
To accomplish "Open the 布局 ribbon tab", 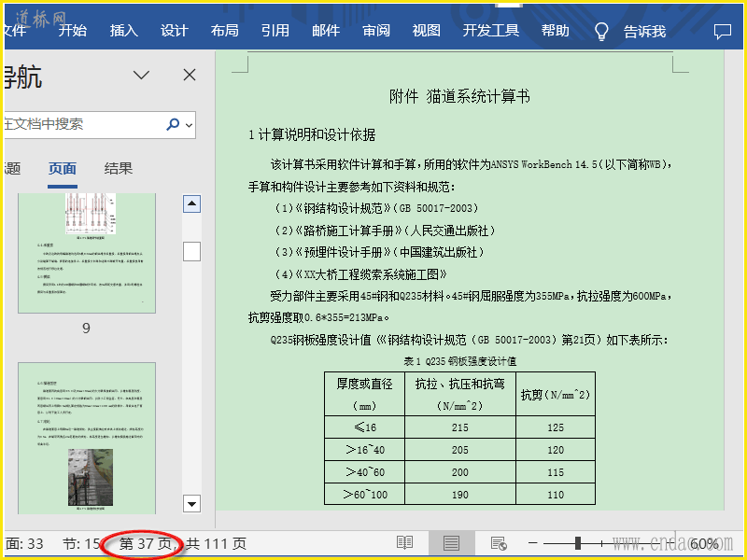I will pyautogui.click(x=224, y=31).
